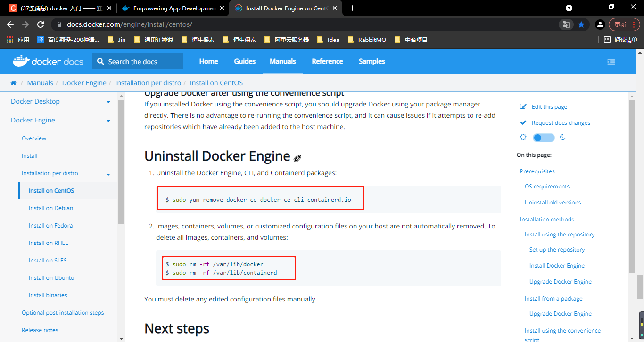Click the bookmark star icon
Screen dimensions: 644x342
click(581, 24)
